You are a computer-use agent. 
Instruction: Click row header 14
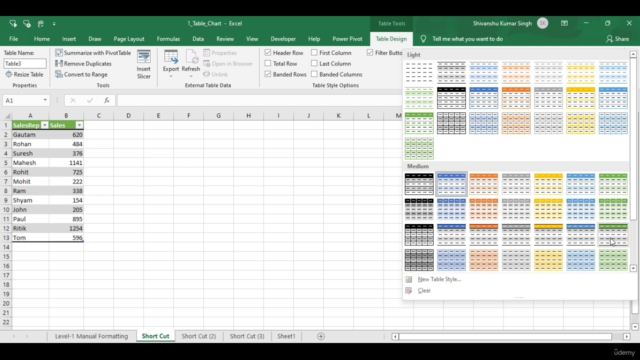[x=6, y=247]
